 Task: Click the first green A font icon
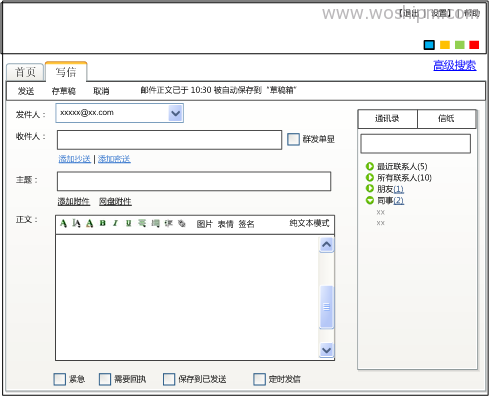pos(63,223)
